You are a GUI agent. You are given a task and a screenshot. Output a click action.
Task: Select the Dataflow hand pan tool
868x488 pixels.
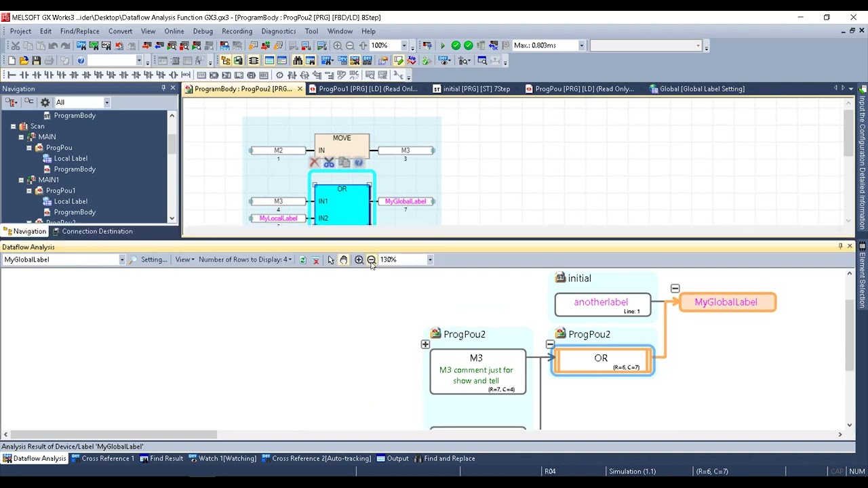pos(344,260)
